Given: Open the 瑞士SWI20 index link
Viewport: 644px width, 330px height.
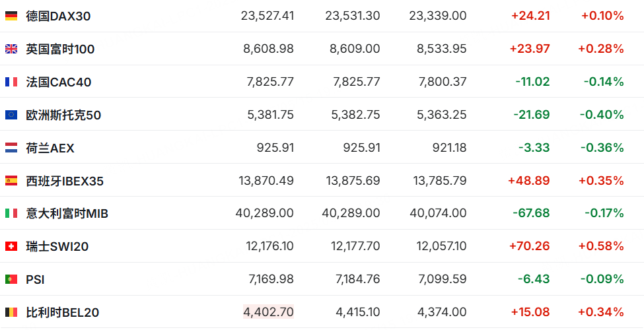Looking at the screenshot, I should (57, 246).
